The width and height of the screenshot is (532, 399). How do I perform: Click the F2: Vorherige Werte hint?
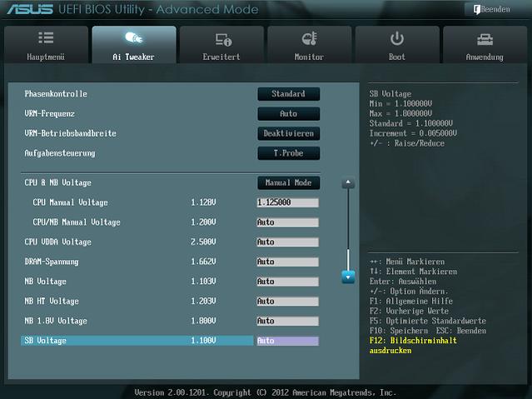pyautogui.click(x=409, y=311)
